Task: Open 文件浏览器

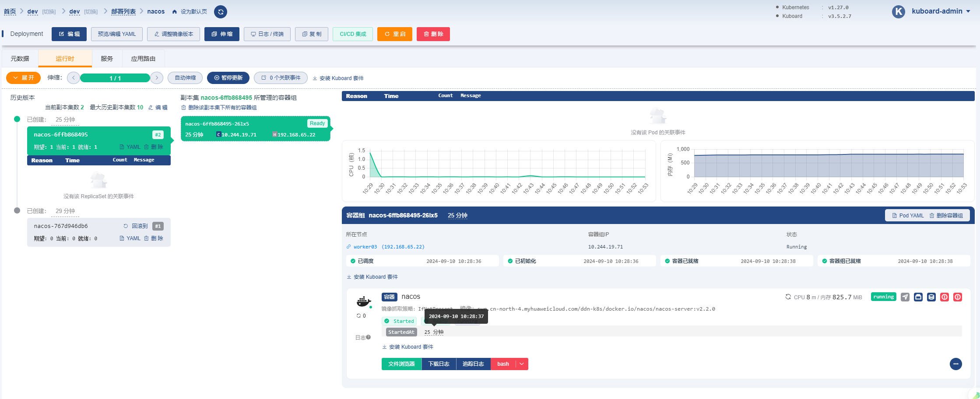Action: [x=401, y=364]
